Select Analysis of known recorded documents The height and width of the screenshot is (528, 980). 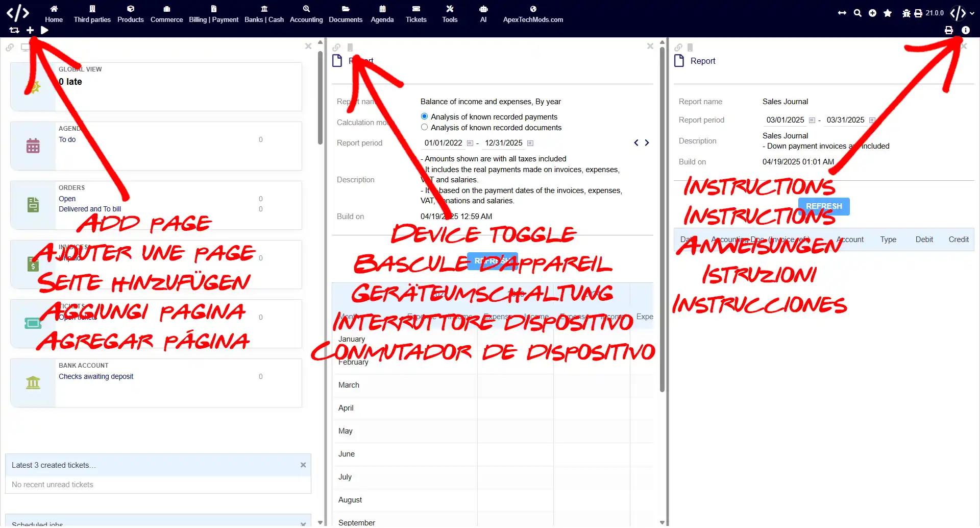click(424, 128)
